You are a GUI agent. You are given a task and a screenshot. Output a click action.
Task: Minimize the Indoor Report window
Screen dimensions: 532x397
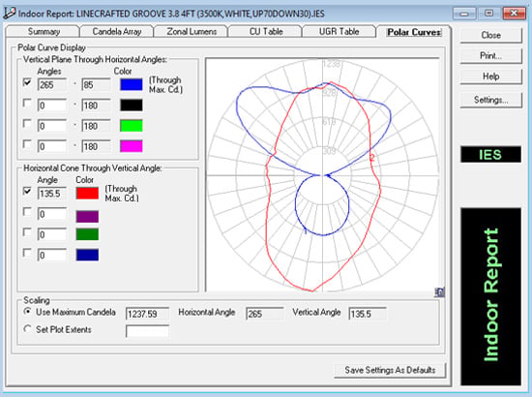click(x=464, y=14)
